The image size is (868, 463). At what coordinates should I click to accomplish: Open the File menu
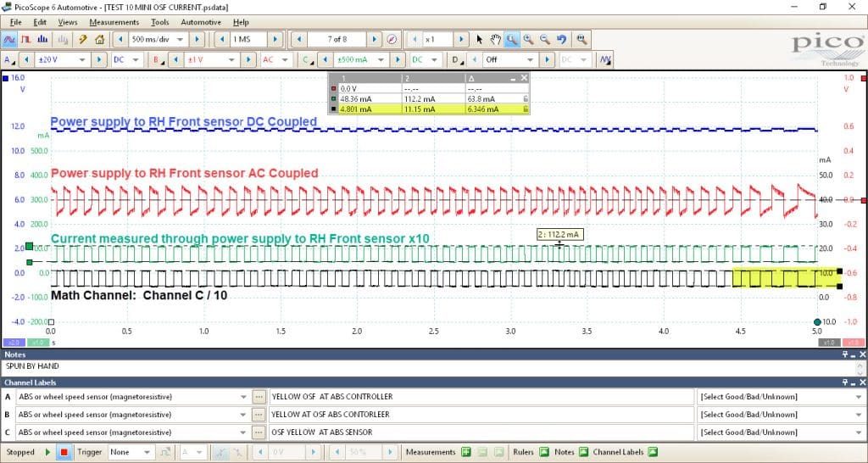coord(15,22)
